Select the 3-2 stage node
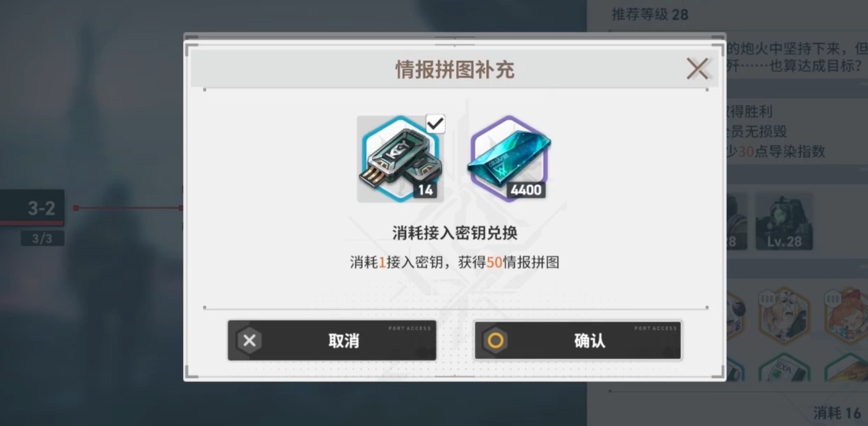 pos(32,208)
